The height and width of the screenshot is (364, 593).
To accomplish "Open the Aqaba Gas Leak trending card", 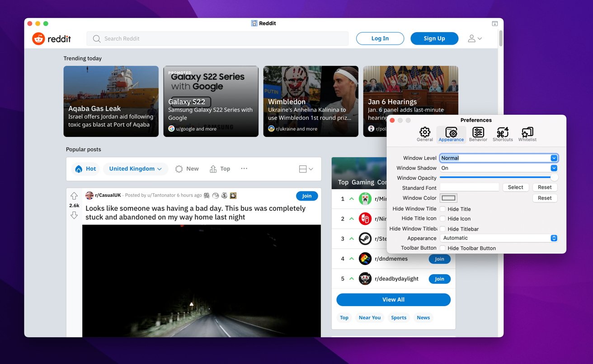I will [111, 101].
